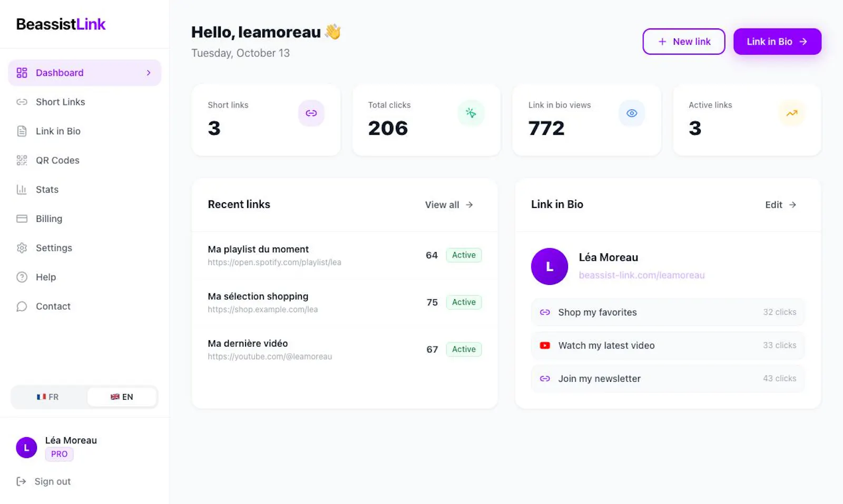Open Ma sélection shopping link

[x=258, y=297]
